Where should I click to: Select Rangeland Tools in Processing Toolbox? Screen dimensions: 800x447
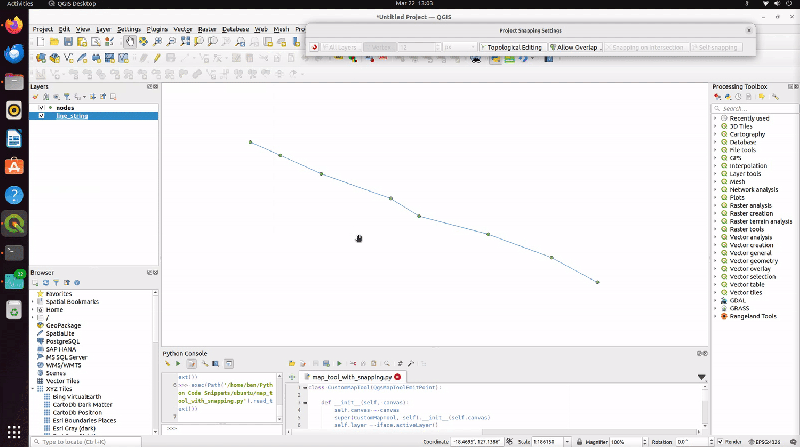[x=753, y=316]
